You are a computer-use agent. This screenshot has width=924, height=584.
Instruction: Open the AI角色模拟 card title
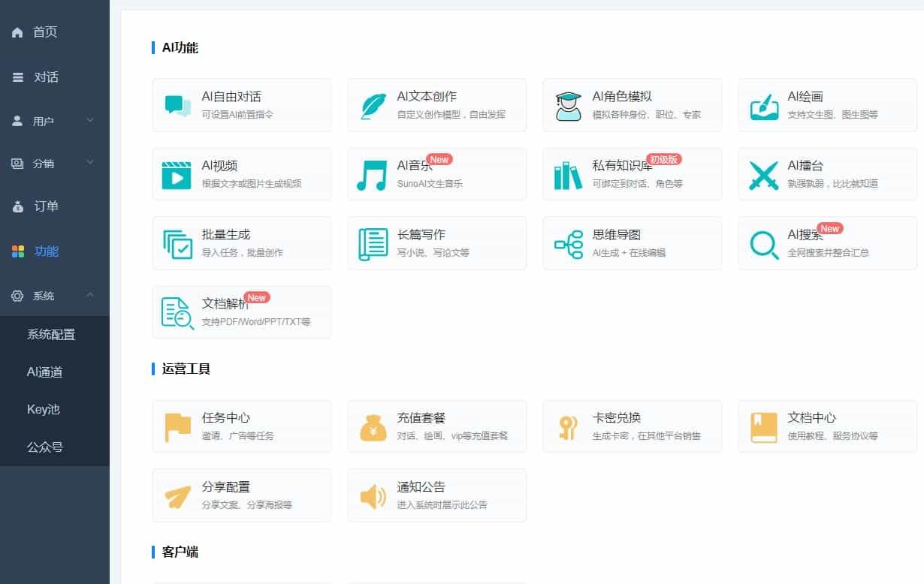click(622, 97)
